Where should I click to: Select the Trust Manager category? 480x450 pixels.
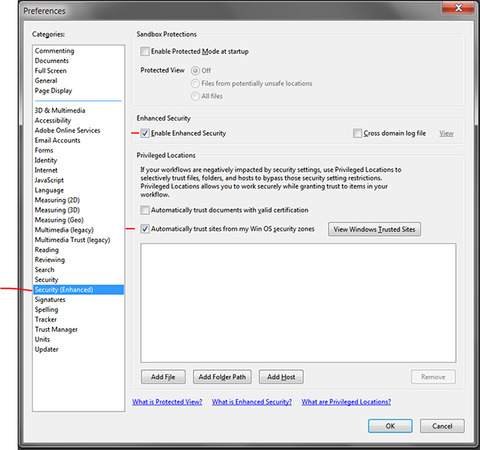pyautogui.click(x=56, y=329)
